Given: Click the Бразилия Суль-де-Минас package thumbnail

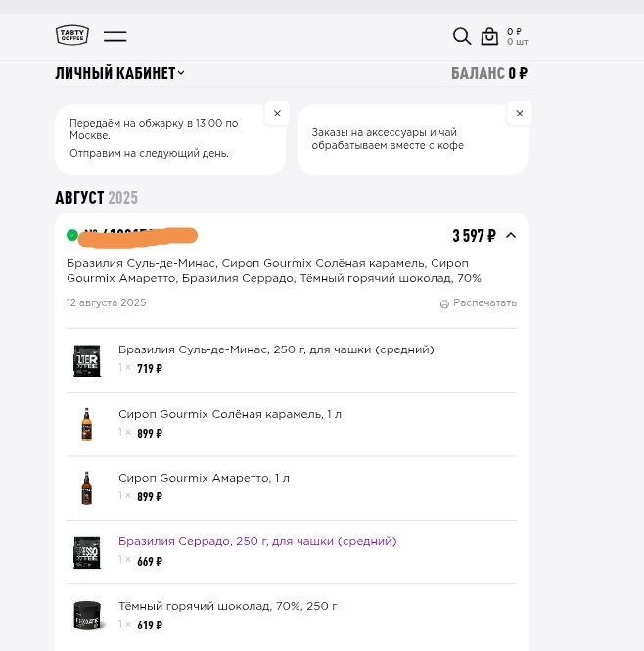Looking at the screenshot, I should pos(87,360).
